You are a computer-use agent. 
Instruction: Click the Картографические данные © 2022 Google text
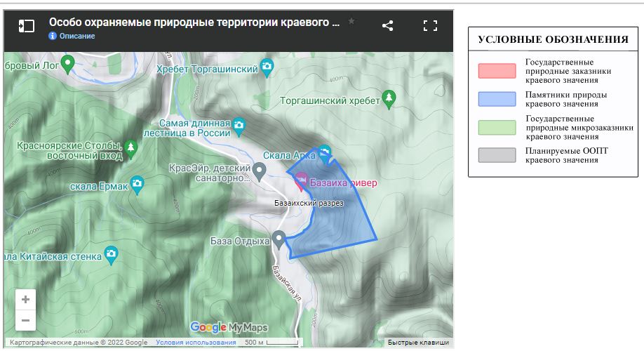(79, 342)
